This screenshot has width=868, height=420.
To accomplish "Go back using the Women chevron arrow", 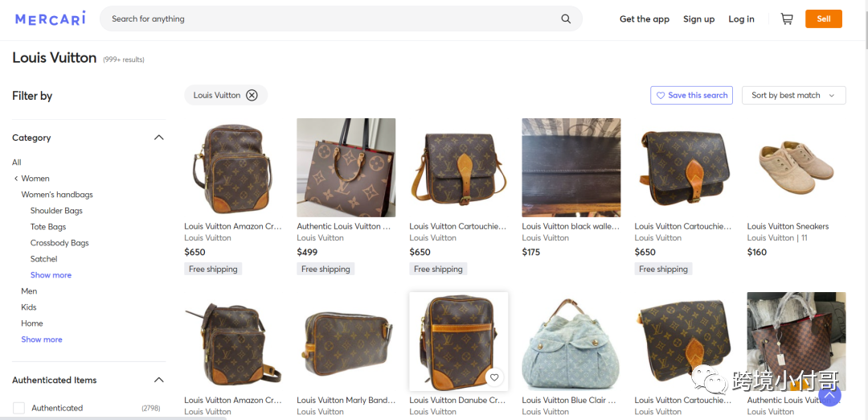I will click(16, 179).
